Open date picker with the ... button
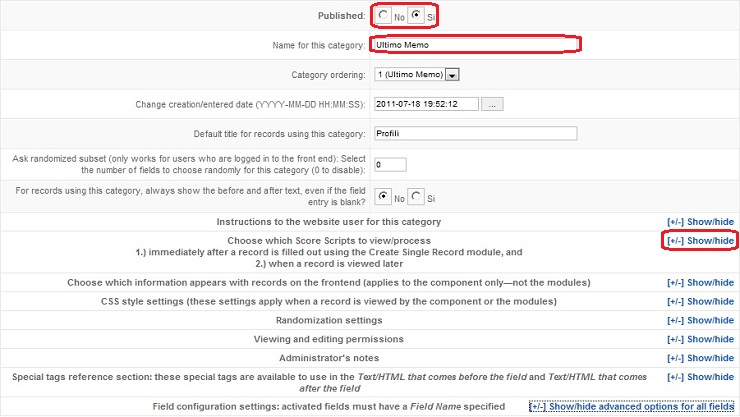Image resolution: width=740 pixels, height=417 pixels. [492, 104]
